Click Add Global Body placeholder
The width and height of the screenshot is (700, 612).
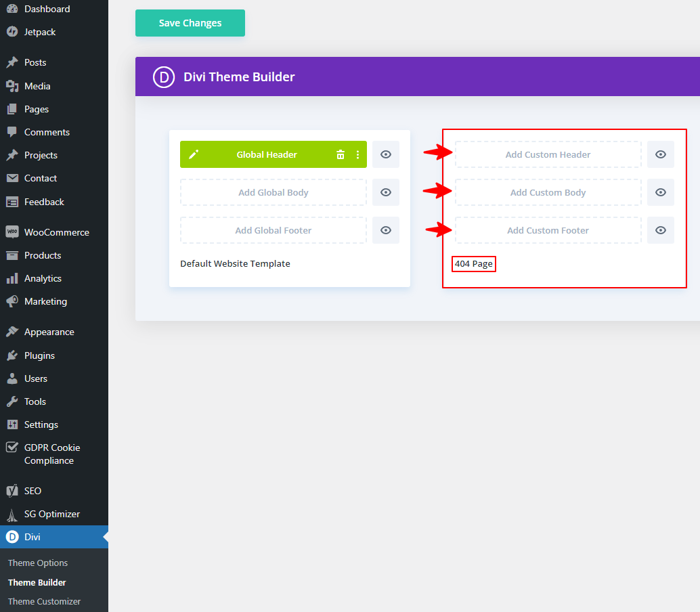[x=274, y=192]
